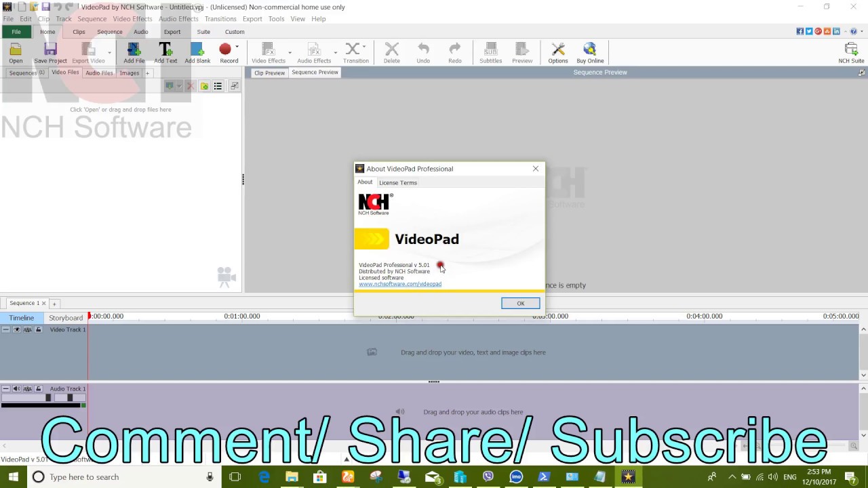Toggle Video Track 1 linking icon

click(28, 329)
